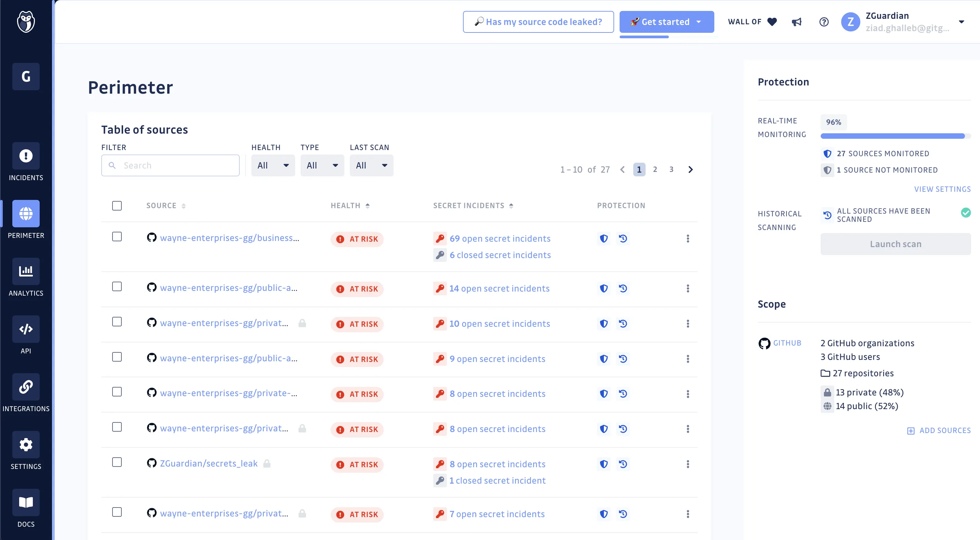Image resolution: width=980 pixels, height=540 pixels.
Task: Click the Launch scan button
Action: 896,244
